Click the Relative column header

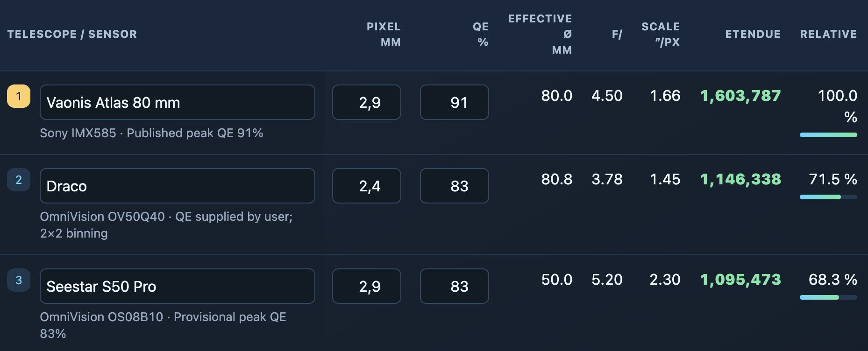(829, 34)
